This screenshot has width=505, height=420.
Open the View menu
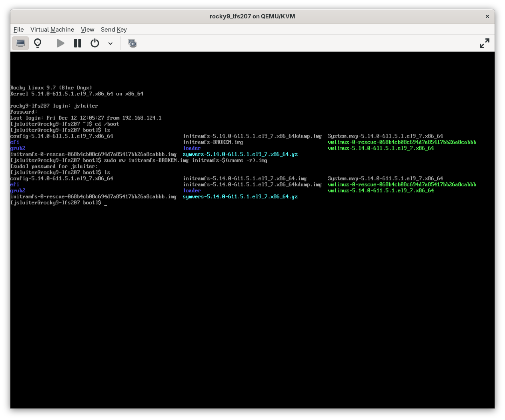pyautogui.click(x=87, y=30)
